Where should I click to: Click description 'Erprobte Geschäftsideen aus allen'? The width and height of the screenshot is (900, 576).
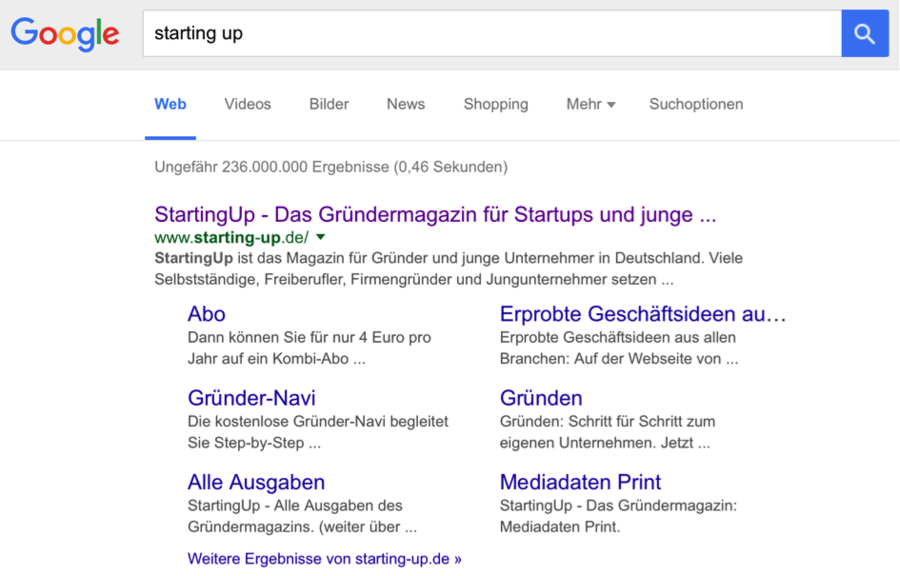coord(618,337)
